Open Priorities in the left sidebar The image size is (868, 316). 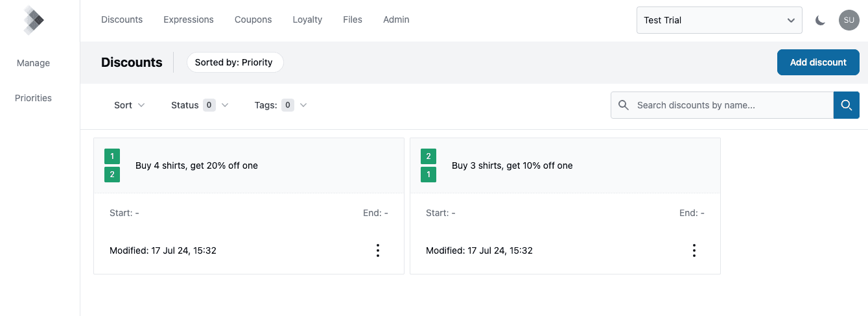[x=34, y=98]
